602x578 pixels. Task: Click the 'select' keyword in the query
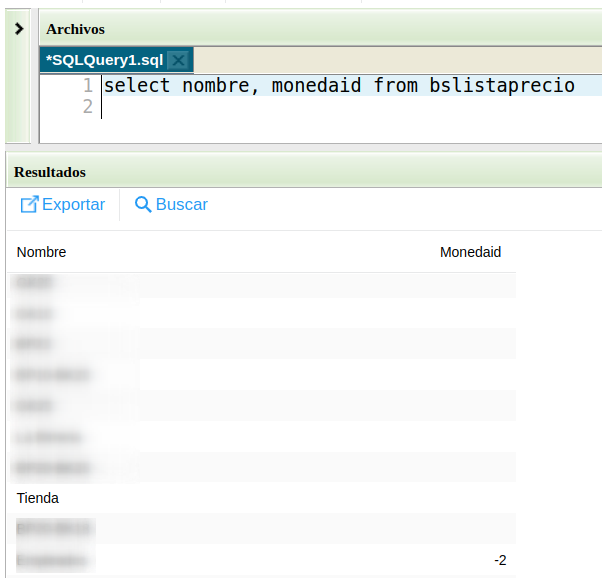138,86
